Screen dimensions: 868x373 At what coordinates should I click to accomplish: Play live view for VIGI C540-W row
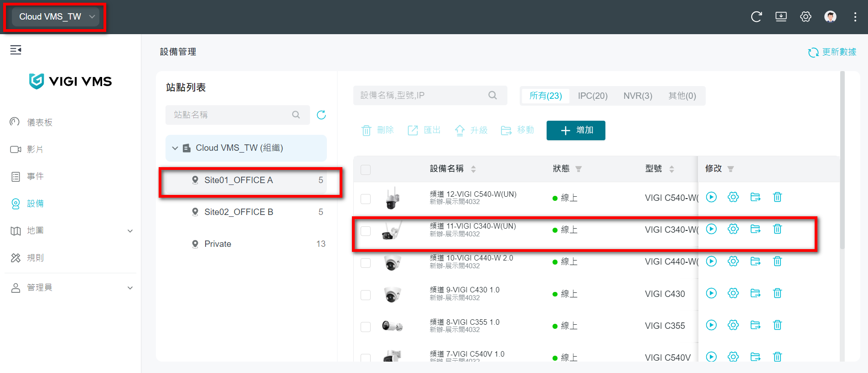(711, 197)
